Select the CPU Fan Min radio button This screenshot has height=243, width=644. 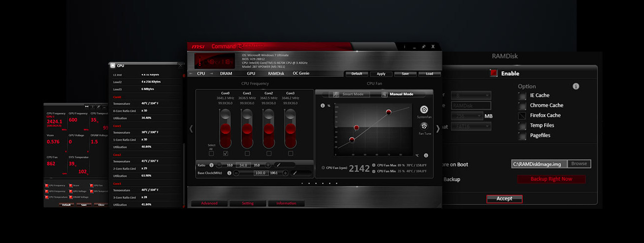pyautogui.click(x=374, y=171)
